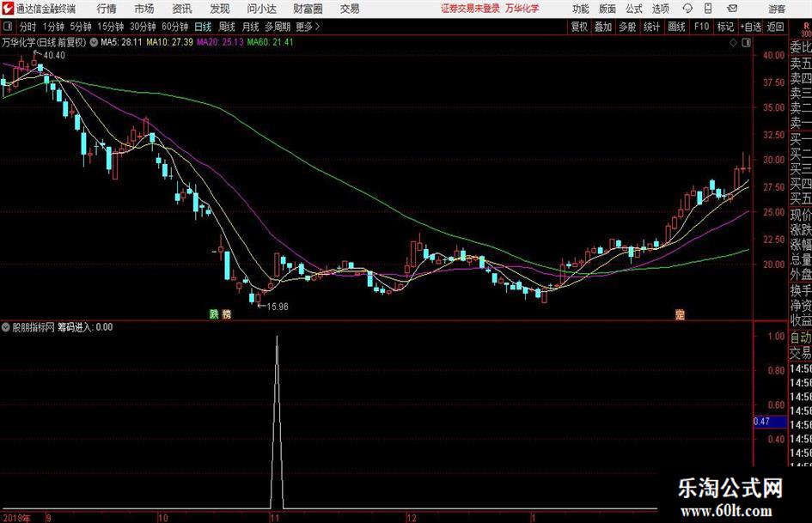Toggle the right side panel icon

coord(746,43)
